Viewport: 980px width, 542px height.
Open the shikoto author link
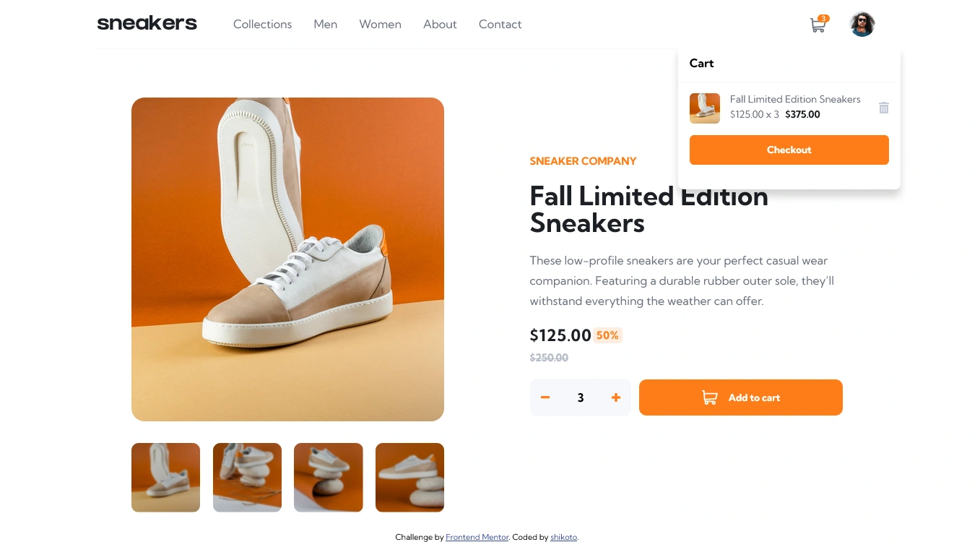pos(563,537)
